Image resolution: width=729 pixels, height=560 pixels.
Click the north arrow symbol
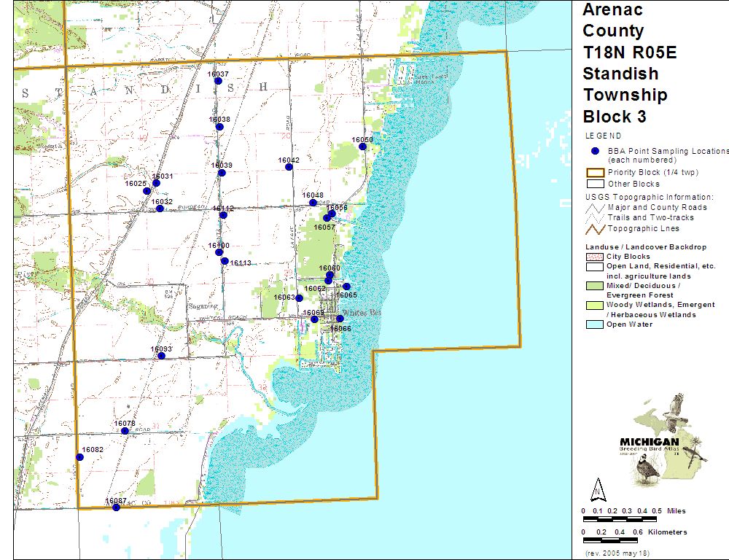click(597, 490)
